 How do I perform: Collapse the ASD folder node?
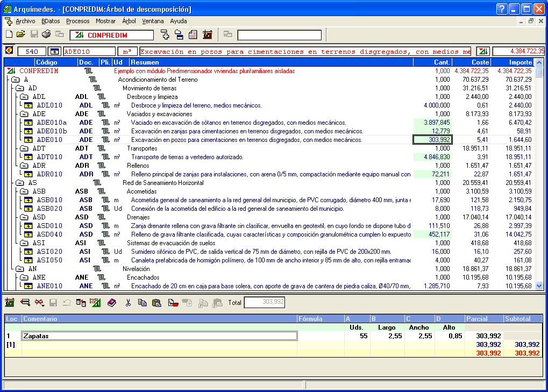click(24, 217)
